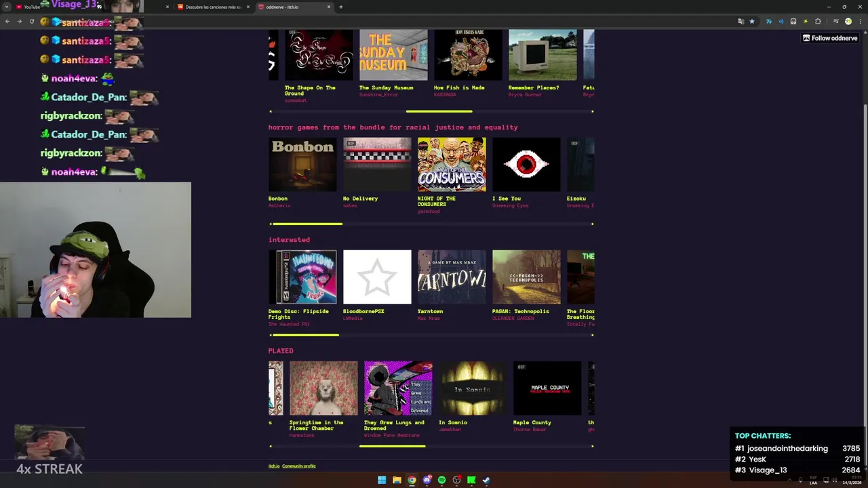Click the top carousel scrollbar thumb
This screenshot has width=868, height=488.
click(x=439, y=111)
